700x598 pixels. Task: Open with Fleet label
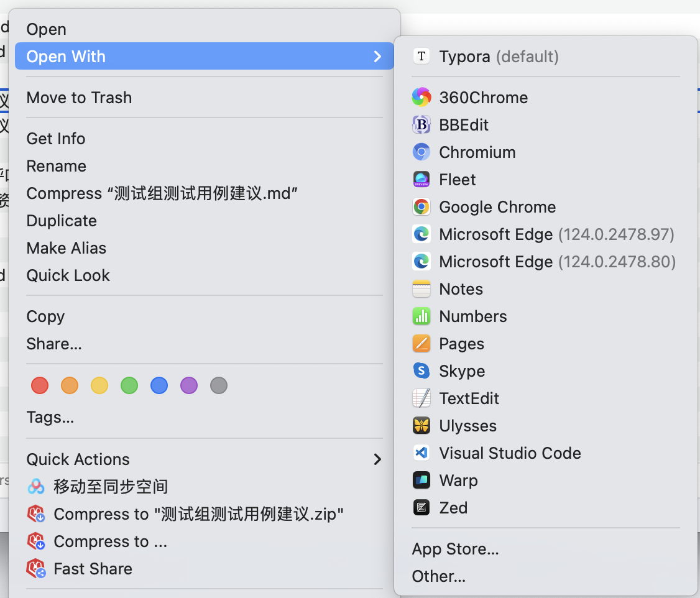point(457,180)
